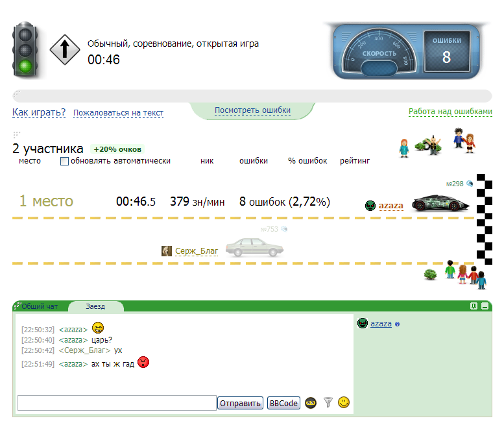Click the icon next to №753
Image resolution: width=504 pixels, height=425 pixels.
[284, 229]
